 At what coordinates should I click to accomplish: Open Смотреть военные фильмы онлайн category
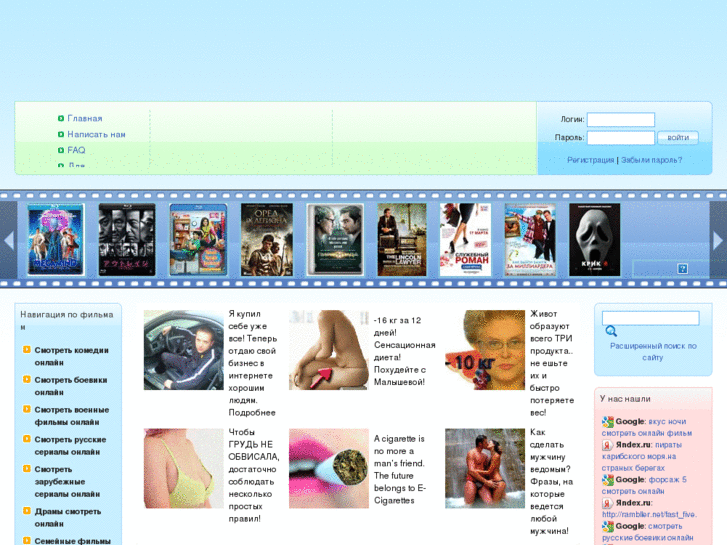point(72,416)
